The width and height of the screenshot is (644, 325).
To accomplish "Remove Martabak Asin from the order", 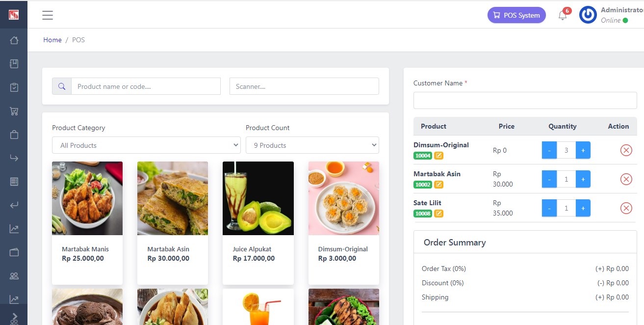I will pos(626,179).
